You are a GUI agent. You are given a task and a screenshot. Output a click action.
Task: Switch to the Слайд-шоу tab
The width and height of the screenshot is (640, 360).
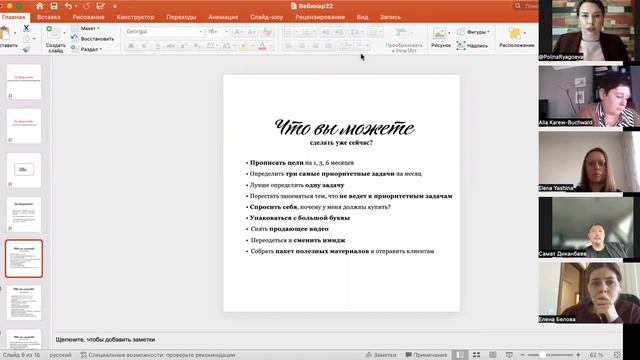pos(267,17)
